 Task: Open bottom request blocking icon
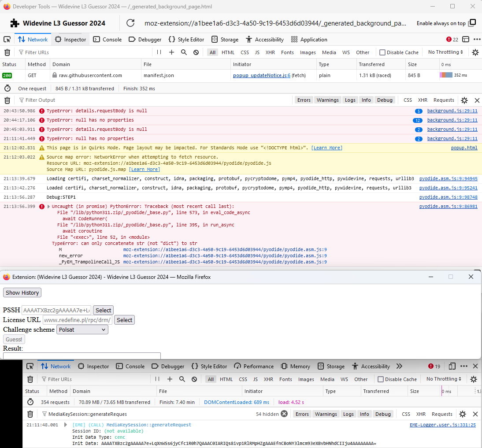(194, 379)
